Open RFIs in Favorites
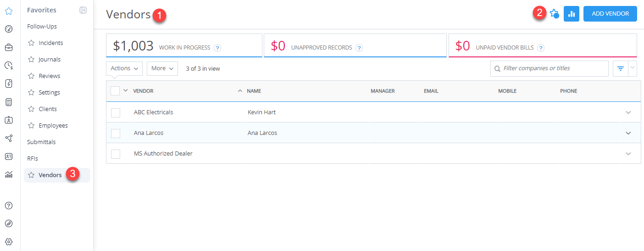 pos(33,159)
